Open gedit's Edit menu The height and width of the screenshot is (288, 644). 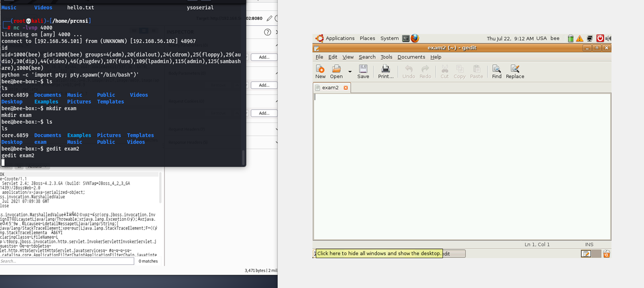click(x=333, y=57)
